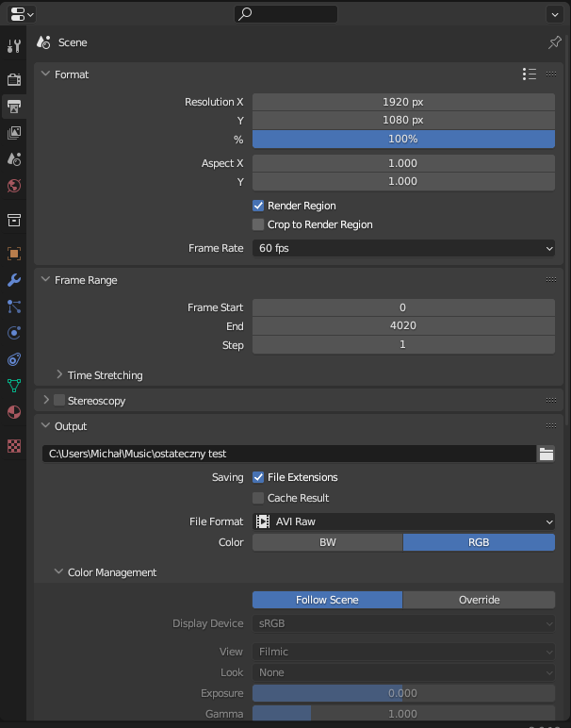The height and width of the screenshot is (728, 571).
Task: Select Override color management
Action: 479,600
